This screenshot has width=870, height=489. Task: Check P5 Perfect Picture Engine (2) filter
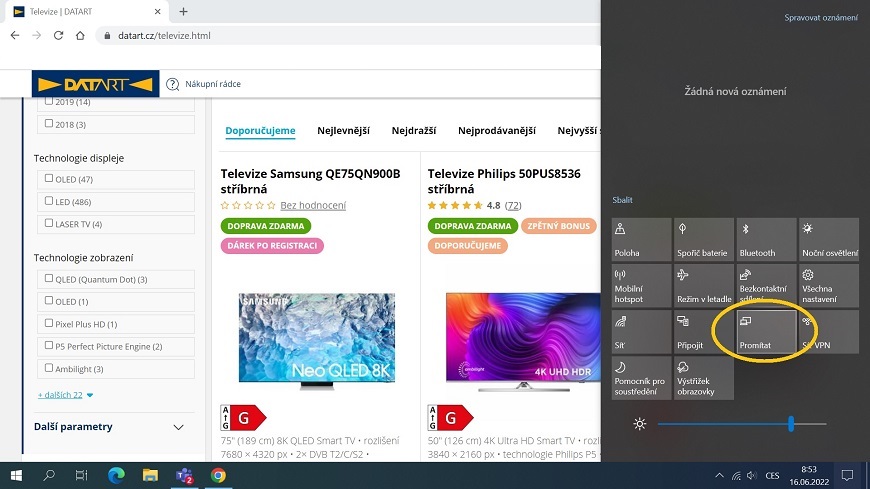coord(49,345)
